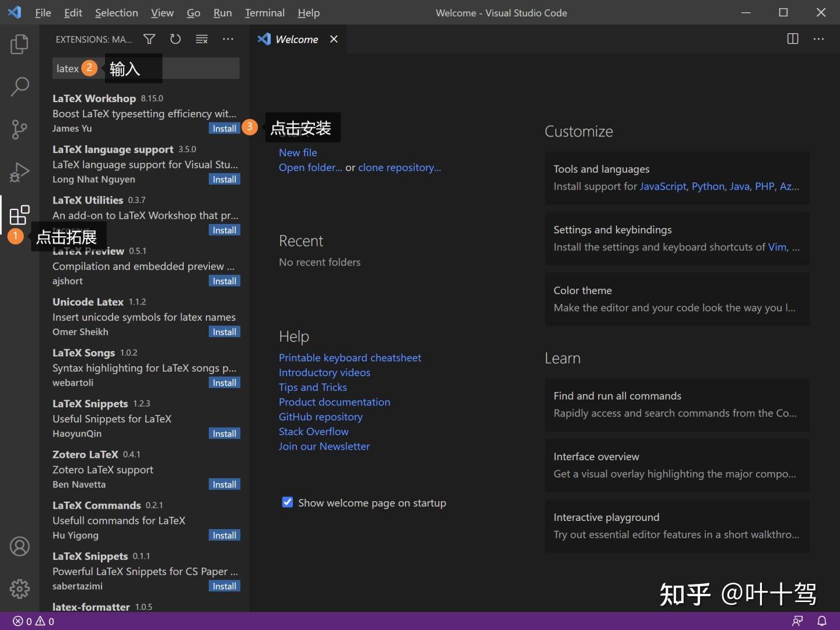Viewport: 840px width, 630px height.
Task: Select LaTeX Workshop extension title
Action: click(94, 99)
